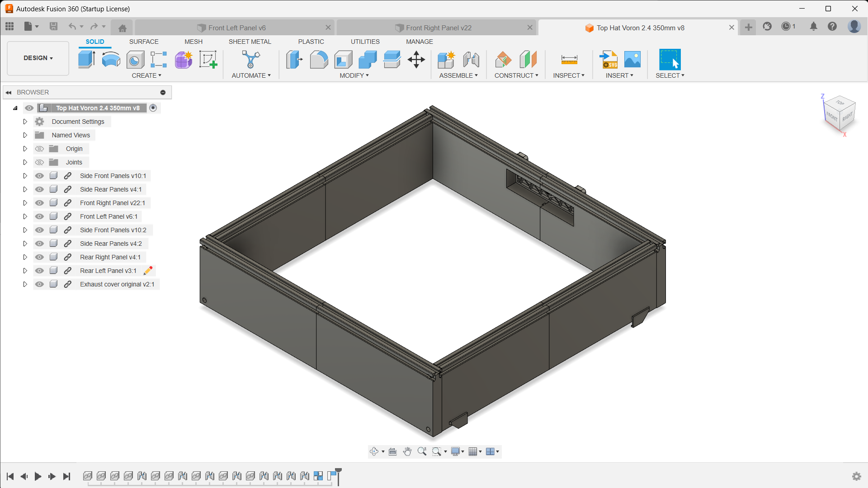
Task: Show the Origin folder visibility
Action: 39,148
